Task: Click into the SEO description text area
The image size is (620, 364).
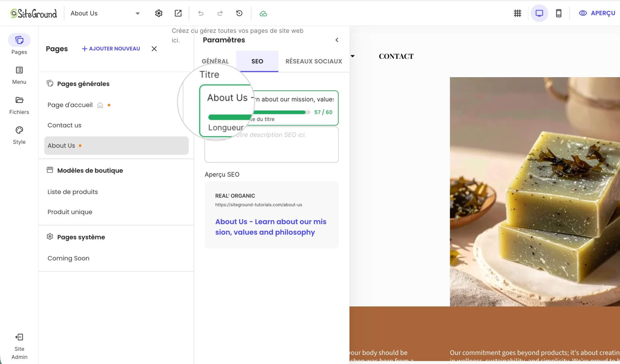Action: point(272,145)
